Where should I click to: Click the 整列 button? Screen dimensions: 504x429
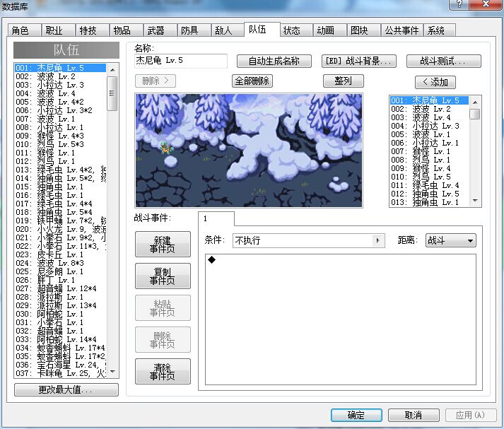click(x=344, y=81)
